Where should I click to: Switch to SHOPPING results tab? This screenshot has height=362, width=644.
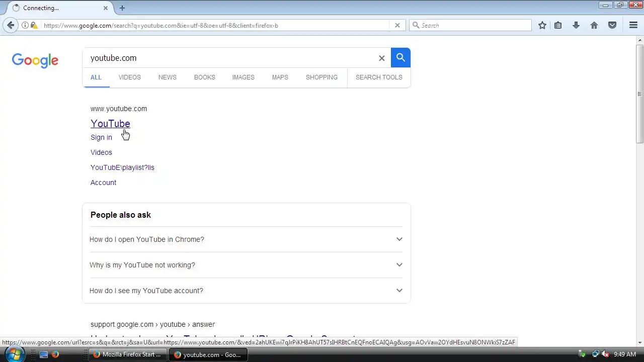pos(322,77)
